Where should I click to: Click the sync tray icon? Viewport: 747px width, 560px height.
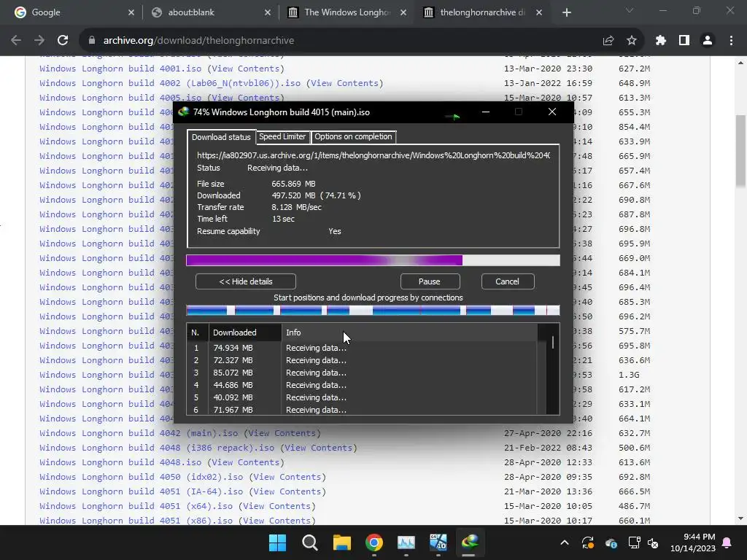[x=588, y=542]
